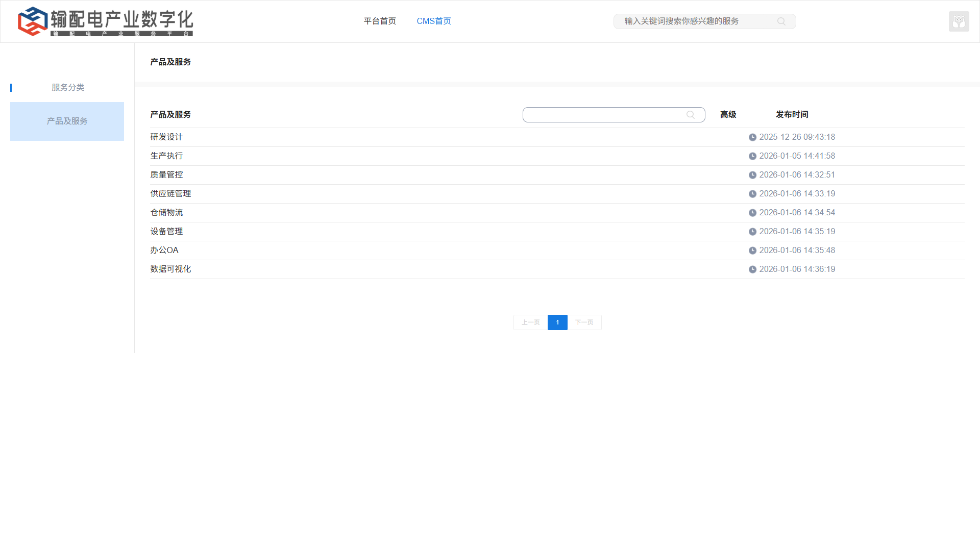The width and height of the screenshot is (980, 551).
Task: Click the clock icon in the 数据可视化 row
Action: coord(752,269)
